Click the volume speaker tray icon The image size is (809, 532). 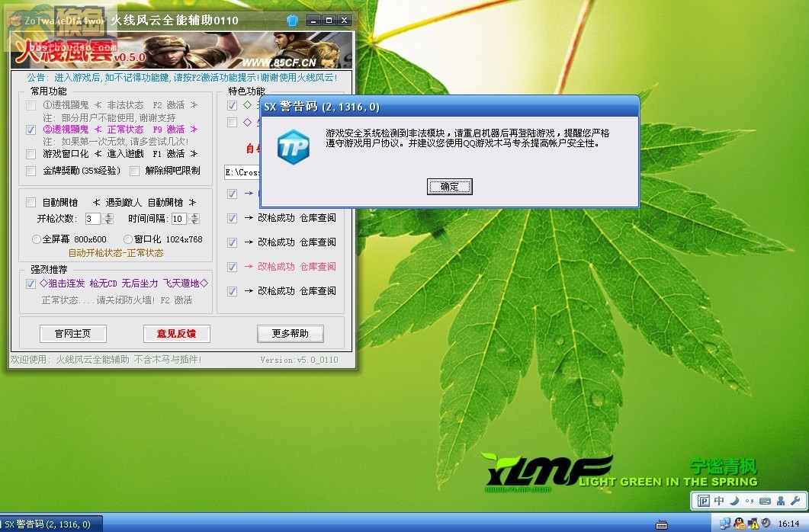(766, 524)
